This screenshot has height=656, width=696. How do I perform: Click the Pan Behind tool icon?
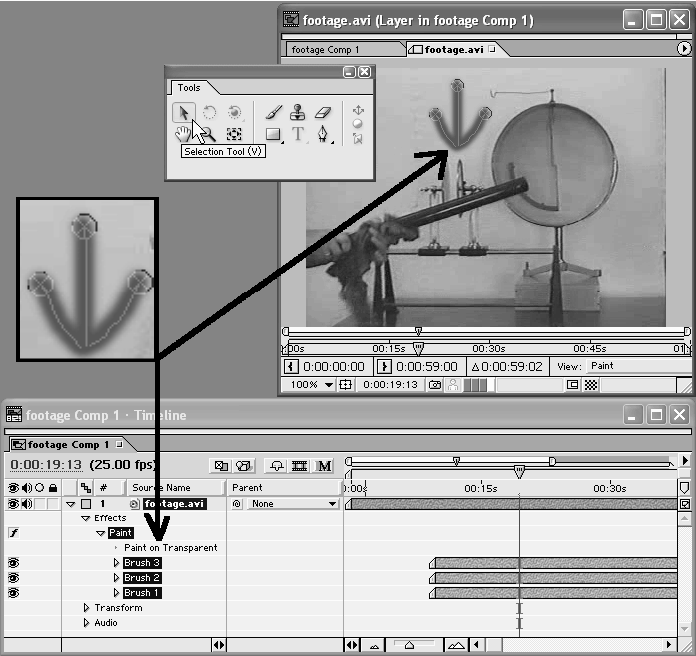[234, 134]
